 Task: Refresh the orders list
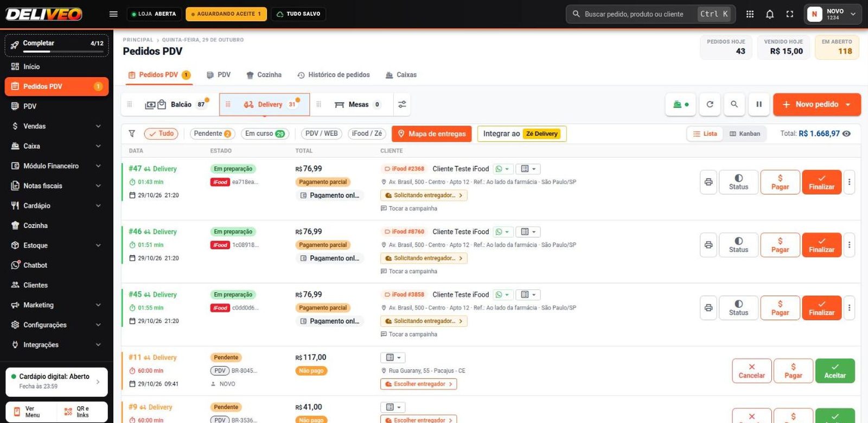click(710, 104)
